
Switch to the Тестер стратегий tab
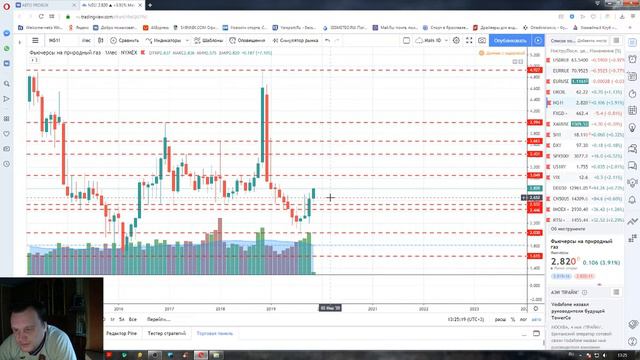click(x=167, y=333)
